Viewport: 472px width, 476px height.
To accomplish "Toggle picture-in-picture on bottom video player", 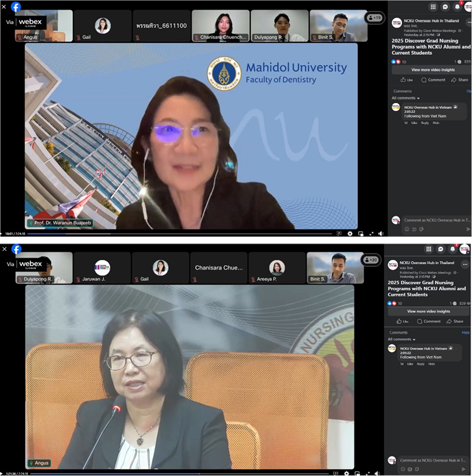I will (357, 473).
